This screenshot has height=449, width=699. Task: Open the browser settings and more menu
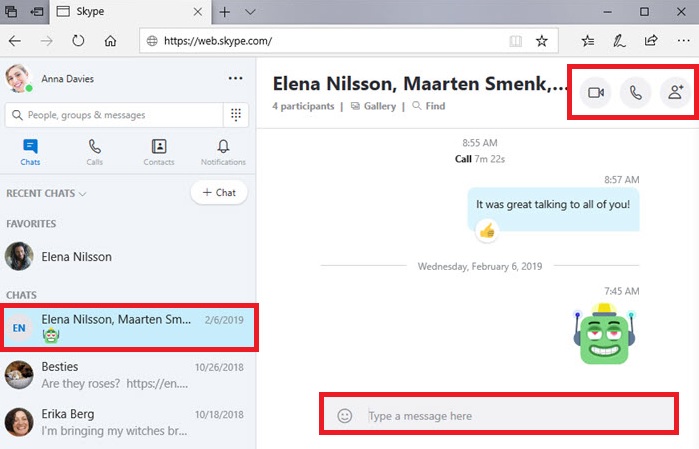tap(683, 41)
